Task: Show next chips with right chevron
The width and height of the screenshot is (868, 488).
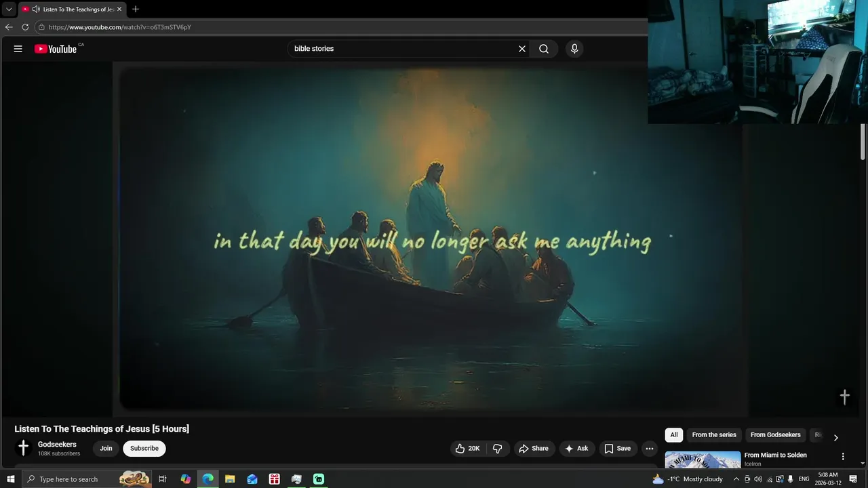Action: (x=835, y=438)
